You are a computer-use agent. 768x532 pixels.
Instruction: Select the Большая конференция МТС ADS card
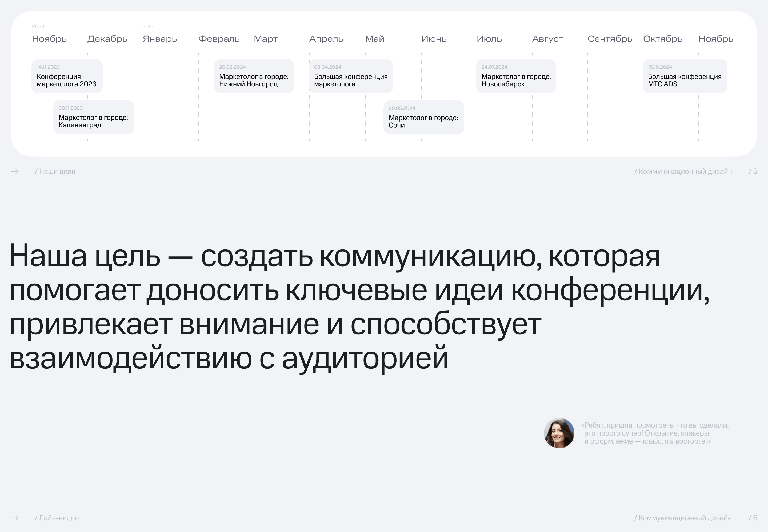(685, 76)
